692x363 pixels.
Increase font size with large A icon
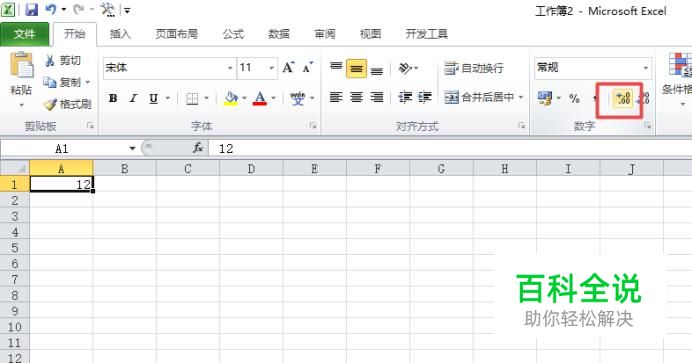tap(288, 67)
